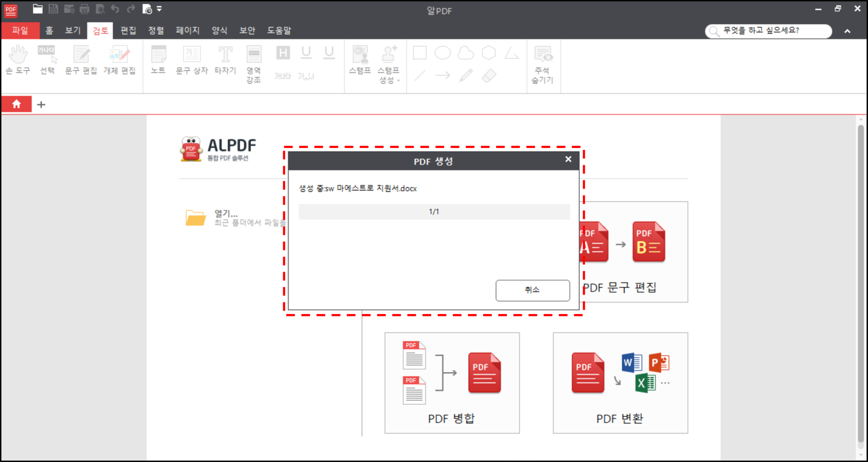The height and width of the screenshot is (462, 868).
Task: Select the Pencil drawing tool
Action: click(x=466, y=76)
